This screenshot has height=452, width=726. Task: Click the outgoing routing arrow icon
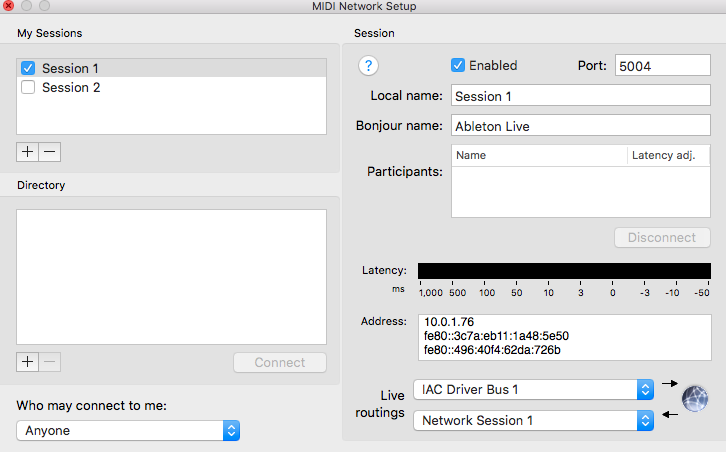[x=670, y=383]
